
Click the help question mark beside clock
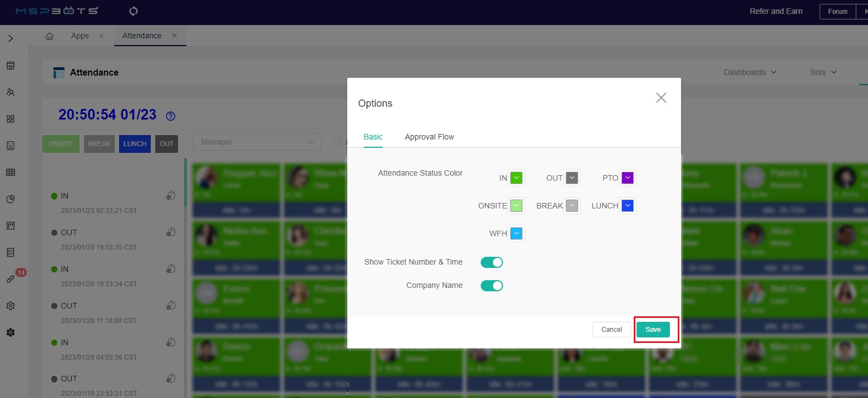pyautogui.click(x=171, y=116)
